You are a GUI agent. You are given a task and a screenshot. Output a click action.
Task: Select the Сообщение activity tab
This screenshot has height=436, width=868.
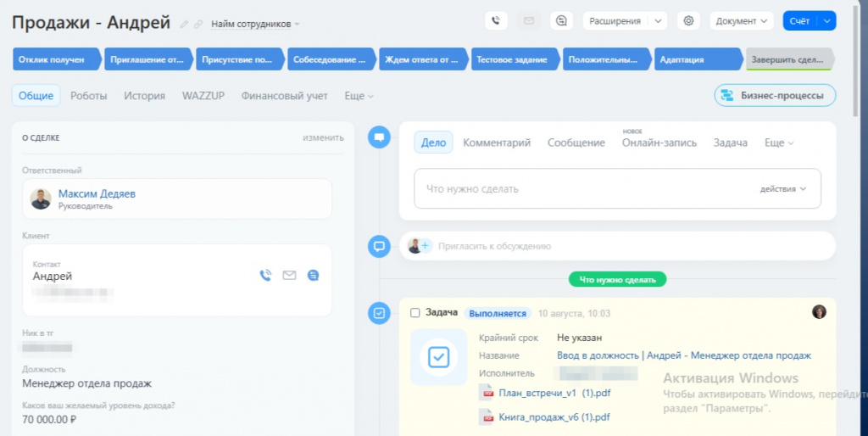576,143
